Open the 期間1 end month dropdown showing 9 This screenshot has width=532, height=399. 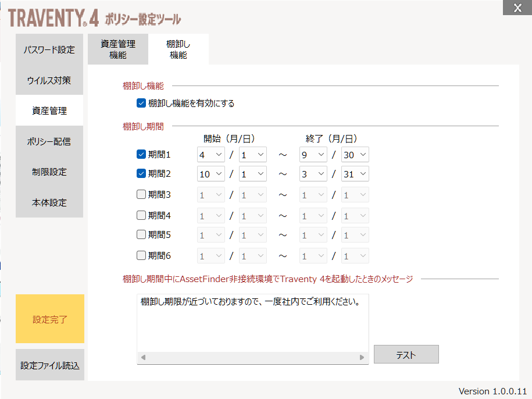coord(313,155)
